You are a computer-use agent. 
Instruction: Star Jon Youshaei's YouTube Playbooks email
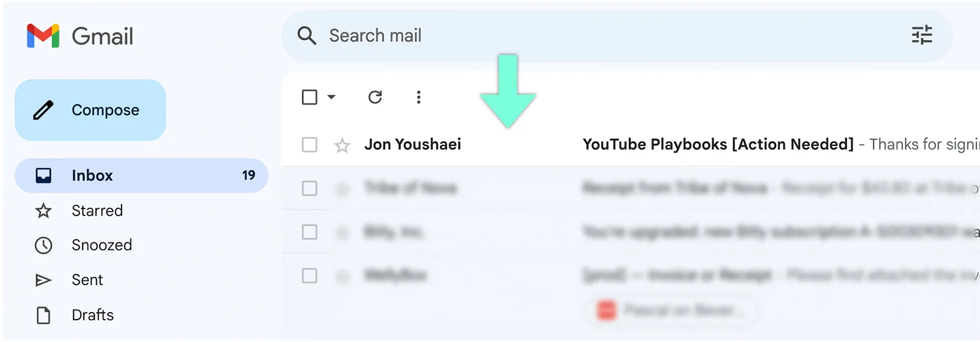coord(342,145)
